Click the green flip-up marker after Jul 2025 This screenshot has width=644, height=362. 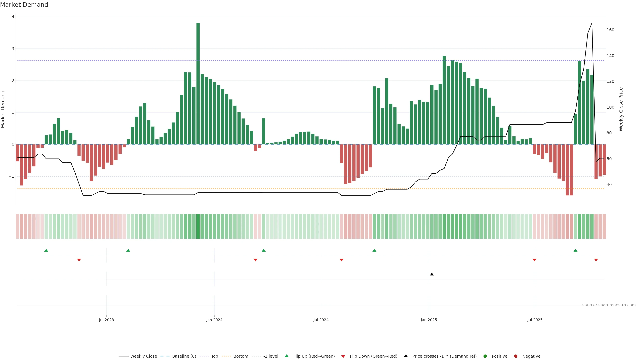[x=576, y=250]
